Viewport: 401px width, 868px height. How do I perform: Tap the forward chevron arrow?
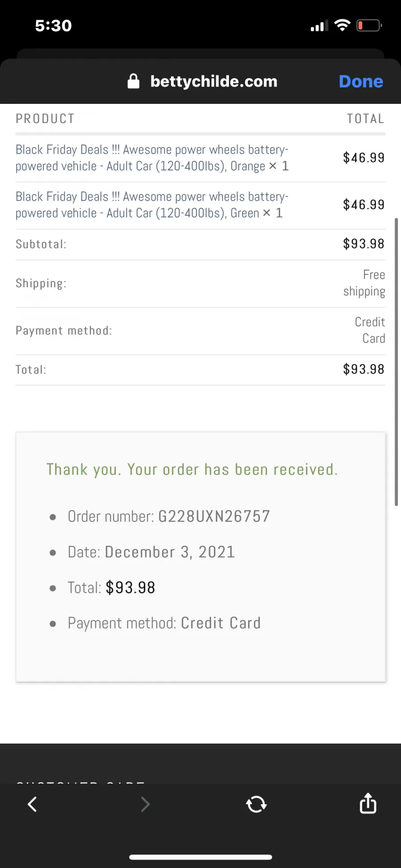145,804
